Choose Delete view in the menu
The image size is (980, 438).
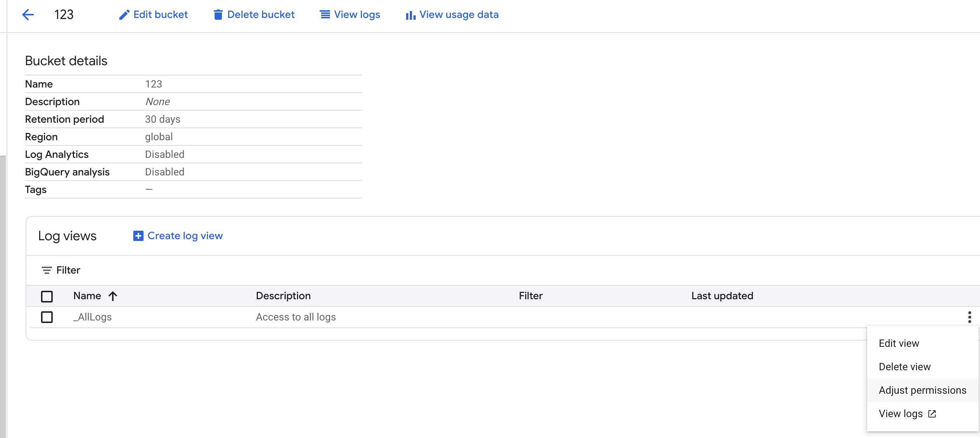coord(904,367)
